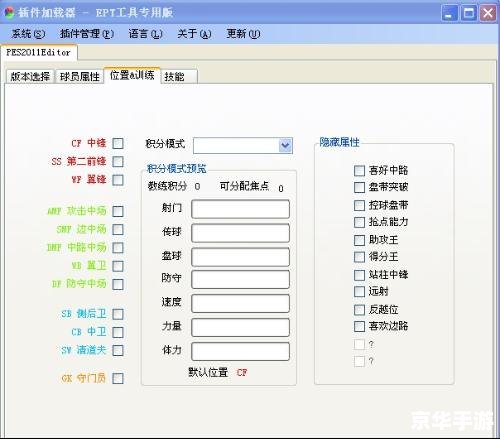Click the 力量 input field

(240, 327)
